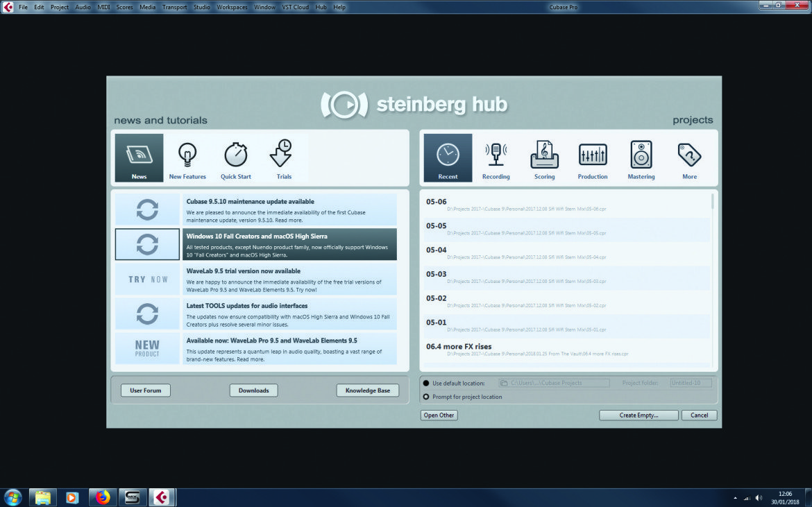
Task: Show Recent projects clock icon
Action: click(448, 158)
